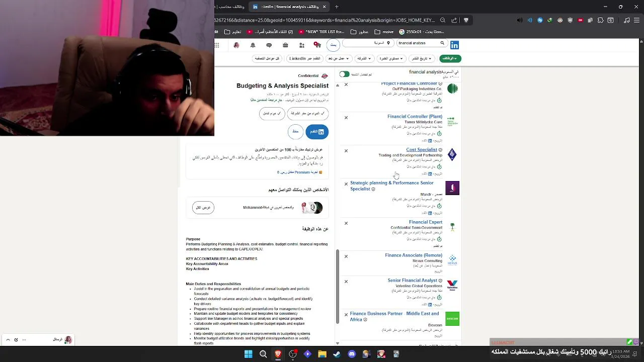The width and height of the screenshot is (644, 362).
Task: Open profile avatar in LinkedIn navbar
Action: (236, 45)
